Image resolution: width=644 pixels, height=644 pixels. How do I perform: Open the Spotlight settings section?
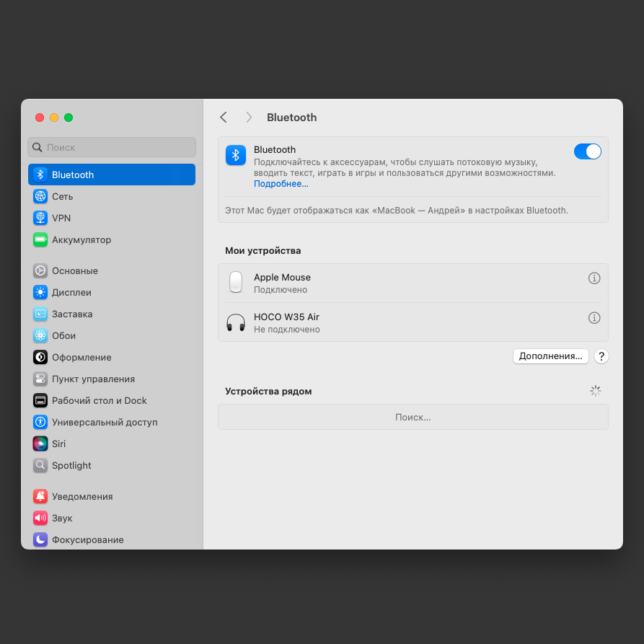point(112,465)
